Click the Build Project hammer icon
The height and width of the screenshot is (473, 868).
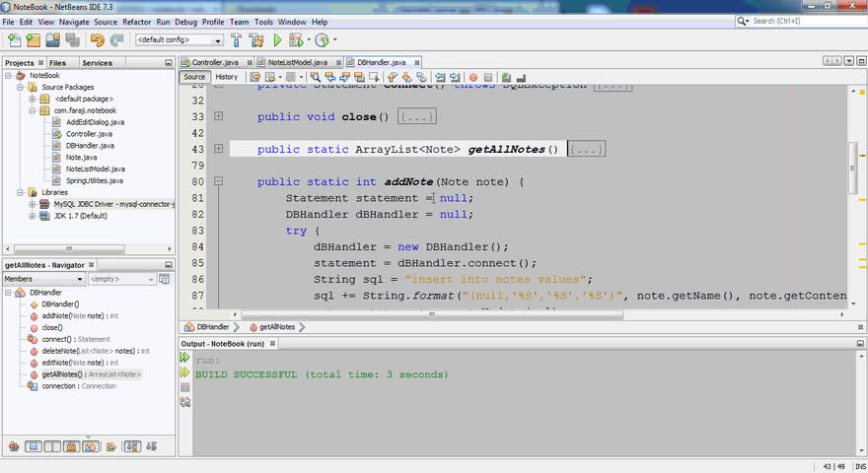click(x=237, y=39)
